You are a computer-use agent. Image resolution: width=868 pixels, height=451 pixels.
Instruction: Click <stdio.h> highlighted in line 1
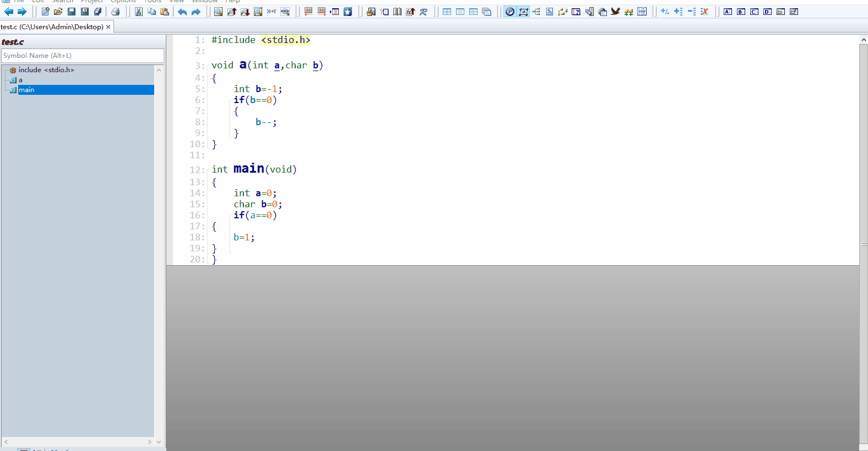pyautogui.click(x=286, y=40)
